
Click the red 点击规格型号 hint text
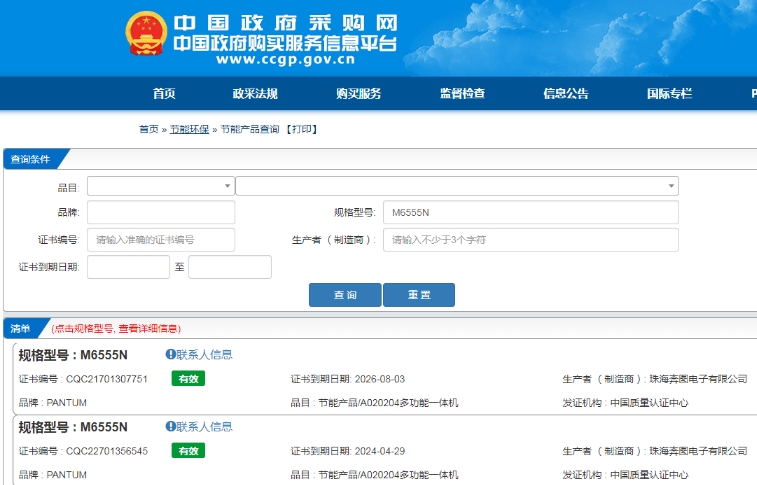(x=116, y=329)
